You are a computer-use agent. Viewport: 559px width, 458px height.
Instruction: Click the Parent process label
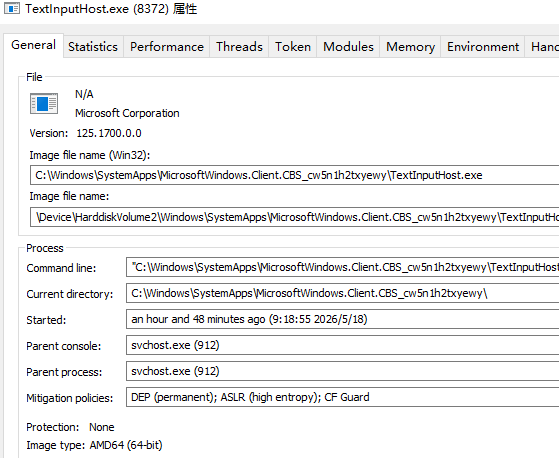(x=64, y=372)
